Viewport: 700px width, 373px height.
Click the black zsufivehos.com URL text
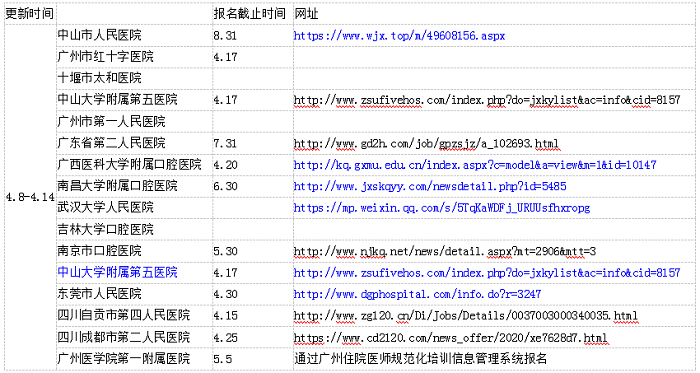click(x=487, y=100)
